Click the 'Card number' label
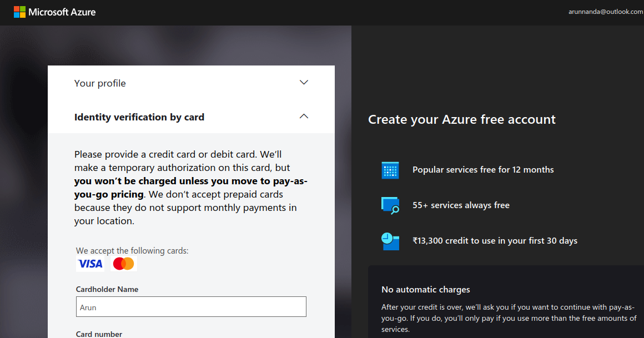This screenshot has height=338, width=644. pyautogui.click(x=99, y=334)
